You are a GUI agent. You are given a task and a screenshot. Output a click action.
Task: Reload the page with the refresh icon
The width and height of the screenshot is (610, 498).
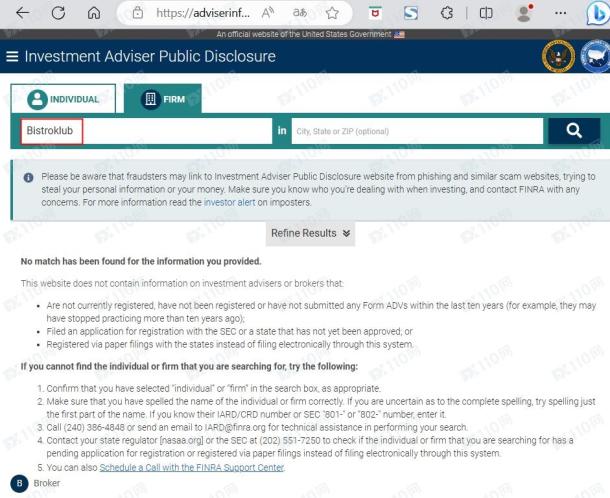pyautogui.click(x=58, y=13)
